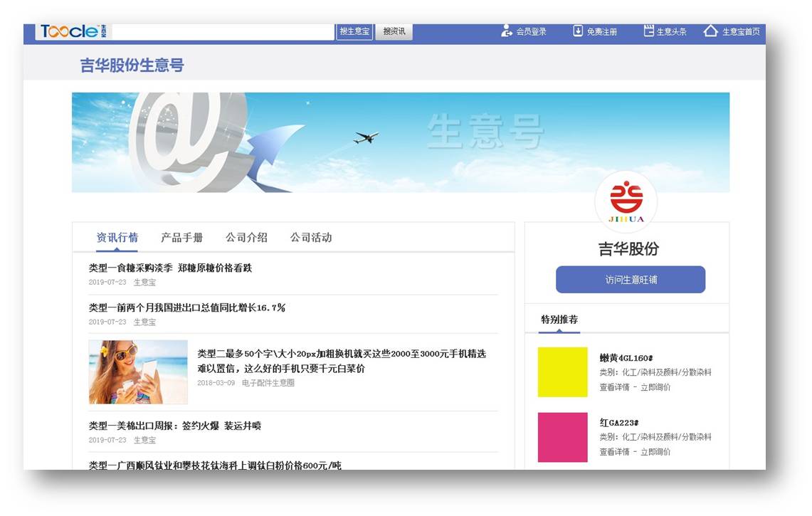Click the 生意号 sky banner image
This screenshot has width=812, height=516.
400,142
